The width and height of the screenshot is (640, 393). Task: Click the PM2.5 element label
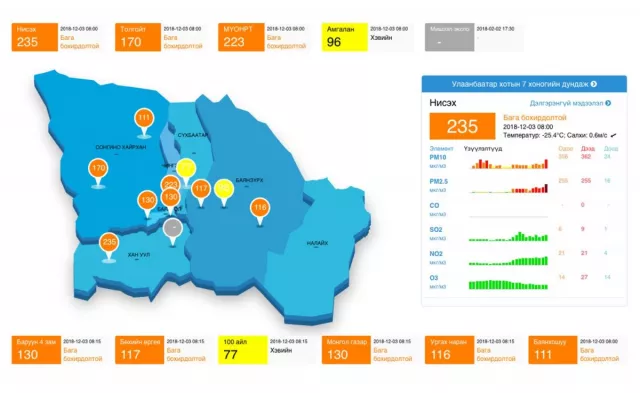point(439,181)
